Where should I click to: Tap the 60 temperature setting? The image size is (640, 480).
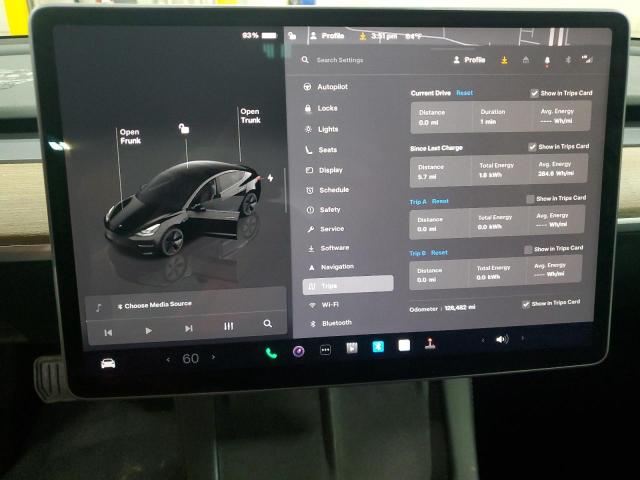coord(191,358)
